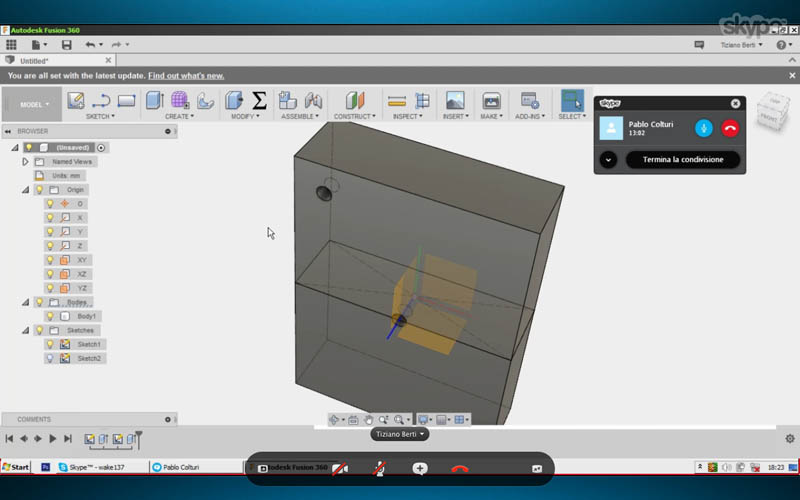Open the CONSTRUCT menu
Viewport: 800px width, 500px height.
(355, 116)
